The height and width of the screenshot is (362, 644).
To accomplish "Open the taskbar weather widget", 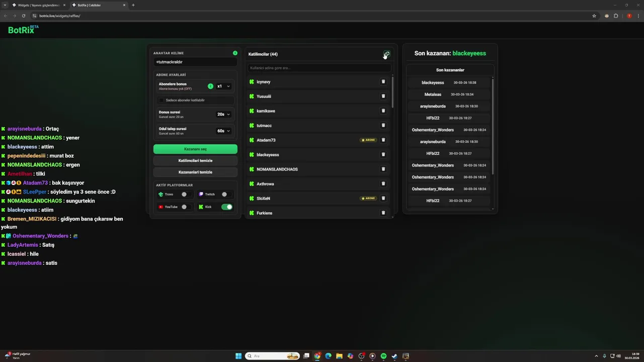I will (18, 355).
